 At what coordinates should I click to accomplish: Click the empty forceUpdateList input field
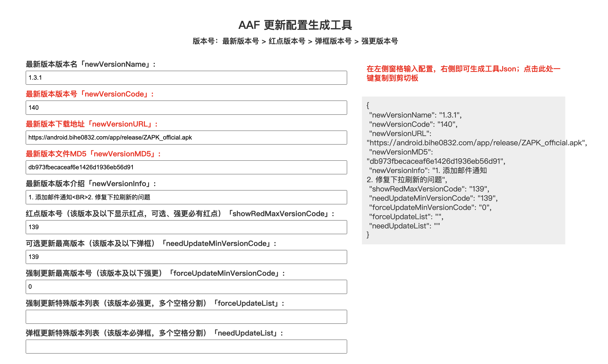click(x=186, y=317)
